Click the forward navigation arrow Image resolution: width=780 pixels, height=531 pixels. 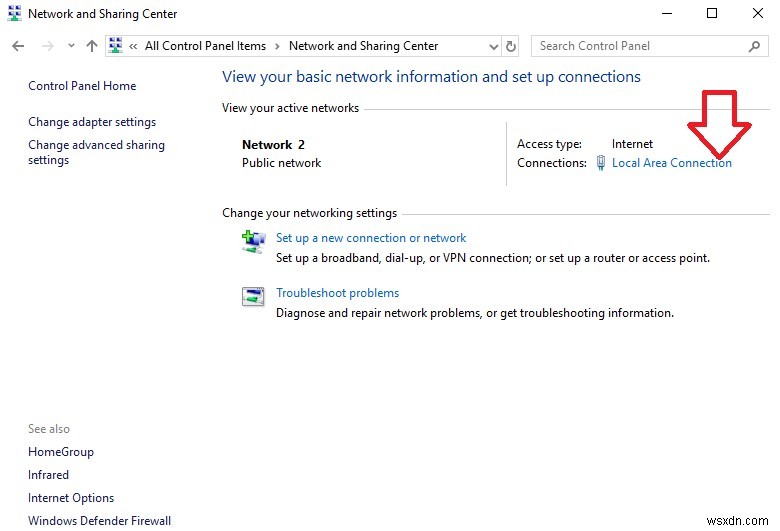click(x=47, y=46)
